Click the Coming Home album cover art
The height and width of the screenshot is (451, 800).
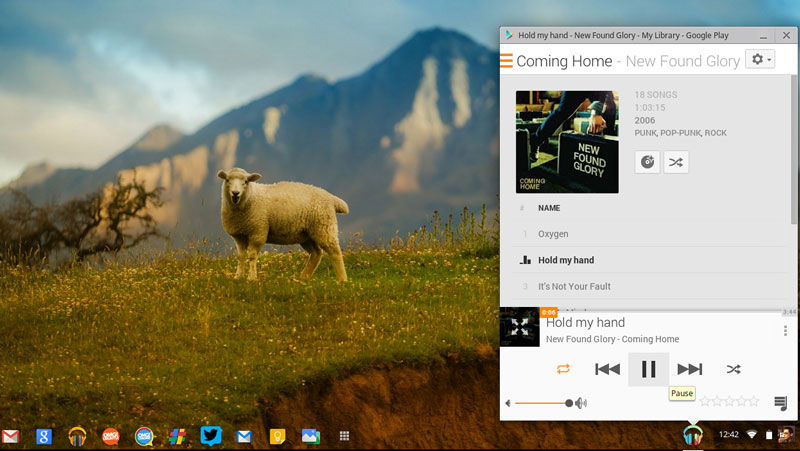click(x=567, y=142)
